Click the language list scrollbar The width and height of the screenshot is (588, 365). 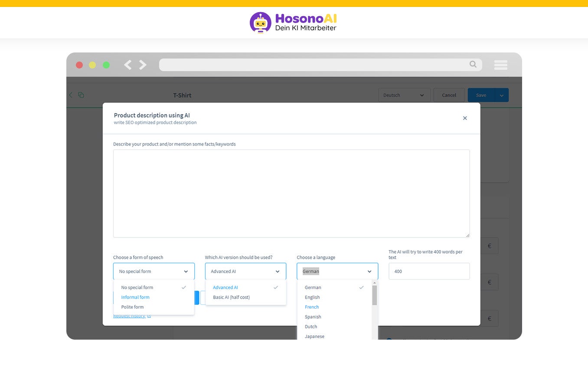tap(375, 295)
